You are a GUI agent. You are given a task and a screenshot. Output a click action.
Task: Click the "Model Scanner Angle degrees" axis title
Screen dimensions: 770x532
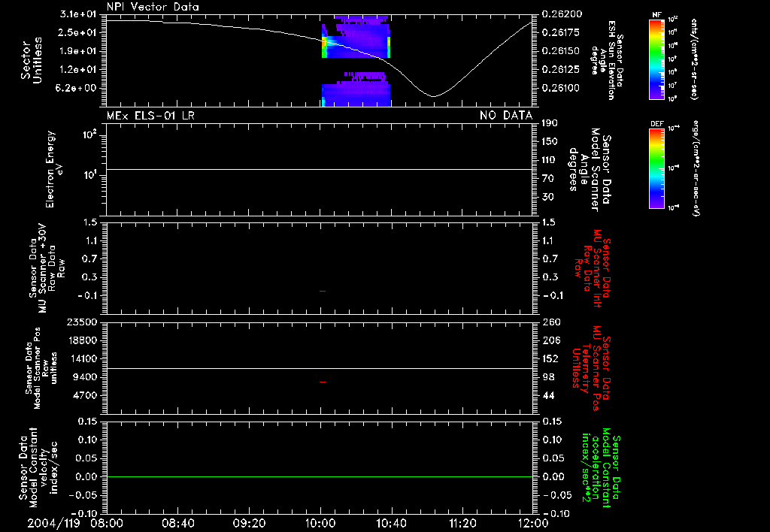click(590, 170)
